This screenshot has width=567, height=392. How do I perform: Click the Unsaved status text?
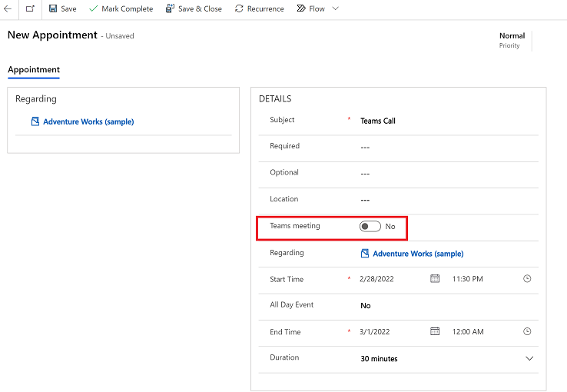[120, 36]
